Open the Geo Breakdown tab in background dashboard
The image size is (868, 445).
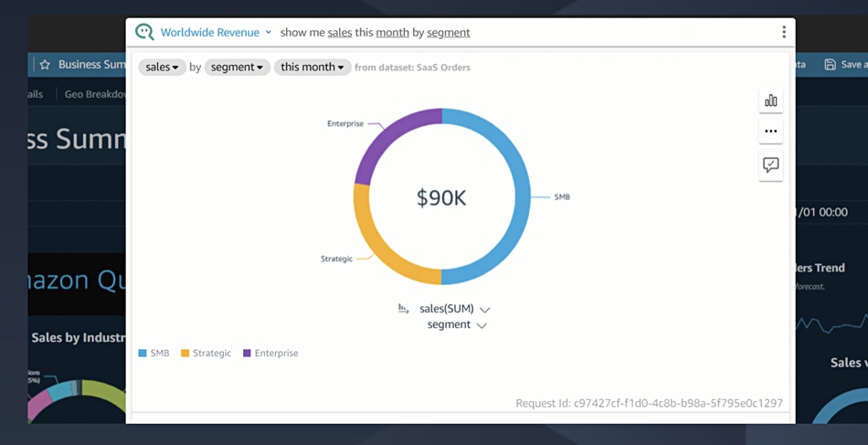tap(95, 94)
